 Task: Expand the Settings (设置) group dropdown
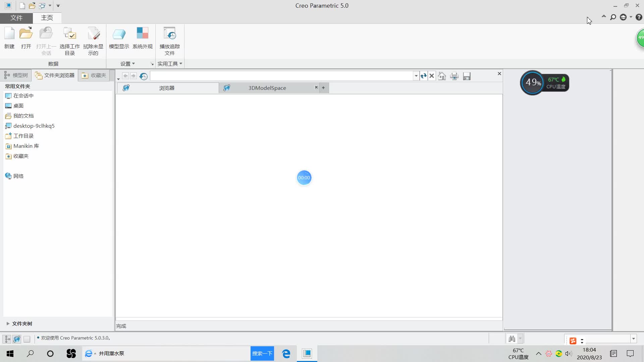tap(127, 64)
